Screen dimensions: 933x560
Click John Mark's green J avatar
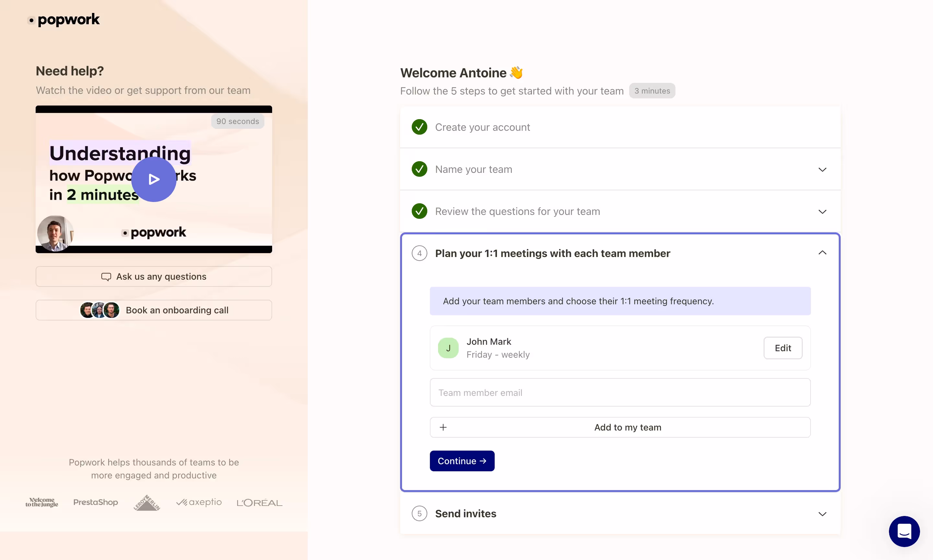pyautogui.click(x=448, y=348)
